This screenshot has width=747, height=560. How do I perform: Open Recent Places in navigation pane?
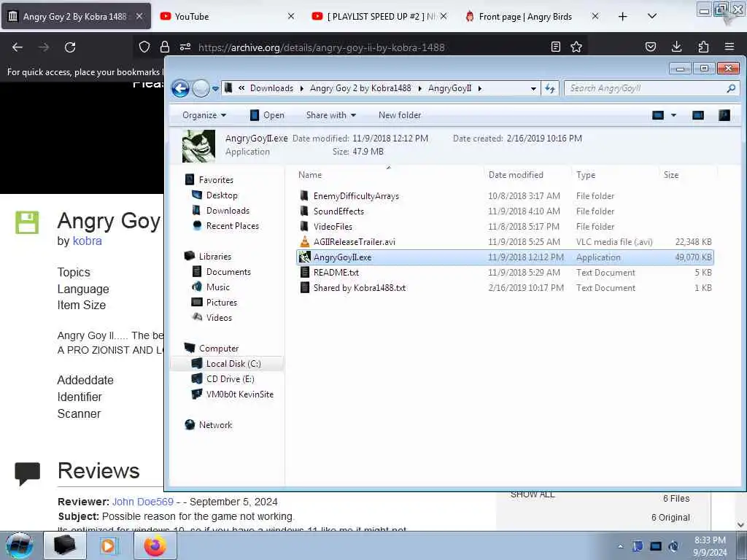click(233, 226)
